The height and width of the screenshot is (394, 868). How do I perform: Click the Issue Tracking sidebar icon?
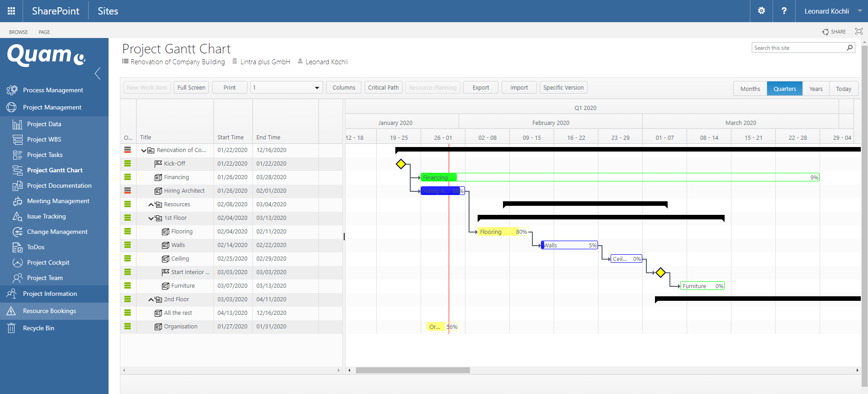(x=18, y=216)
